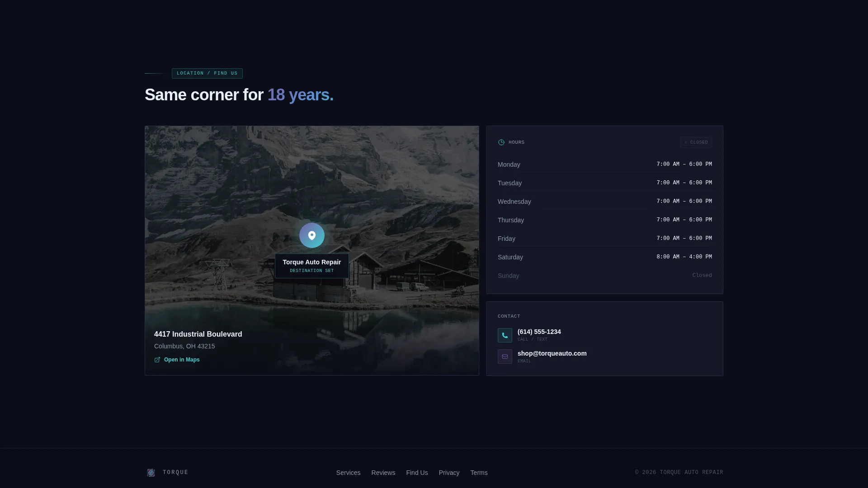Click the 4417 Industrial Boulevard address
This screenshot has height=488, width=868.
click(x=198, y=334)
